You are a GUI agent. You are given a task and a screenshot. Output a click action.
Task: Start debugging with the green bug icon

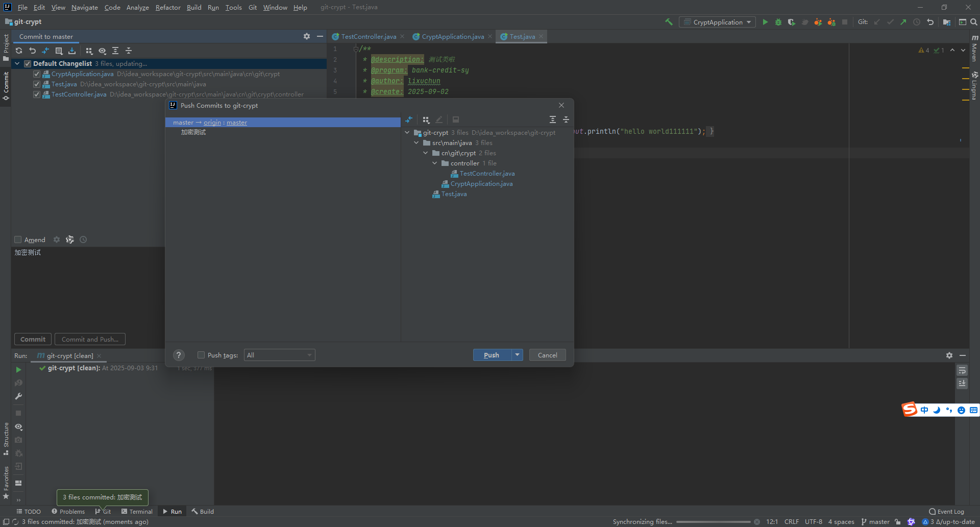click(778, 22)
